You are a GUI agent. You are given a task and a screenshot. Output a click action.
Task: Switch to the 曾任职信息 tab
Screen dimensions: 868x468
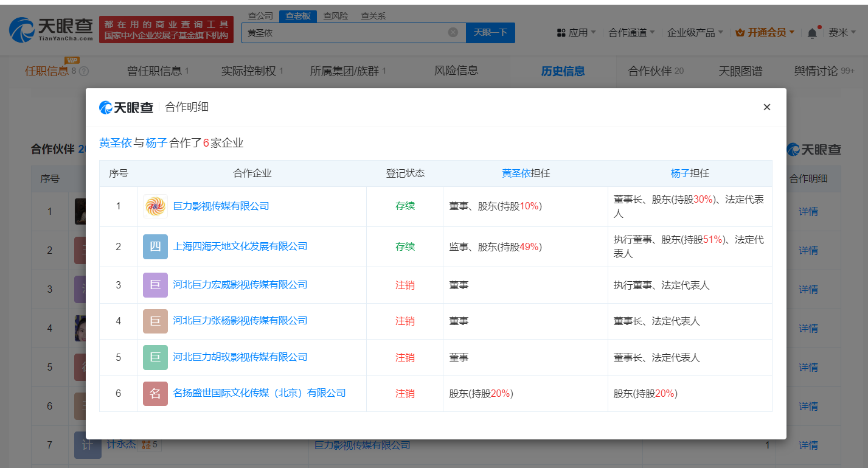coord(158,71)
